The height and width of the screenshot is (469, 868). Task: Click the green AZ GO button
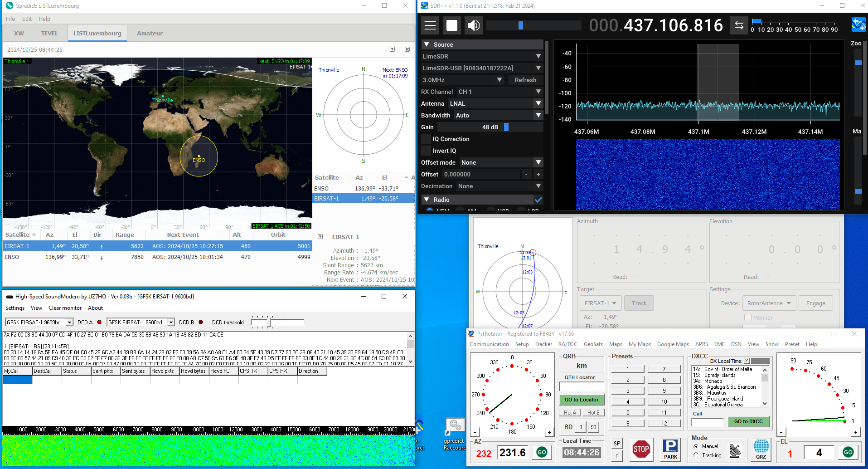coord(542,452)
